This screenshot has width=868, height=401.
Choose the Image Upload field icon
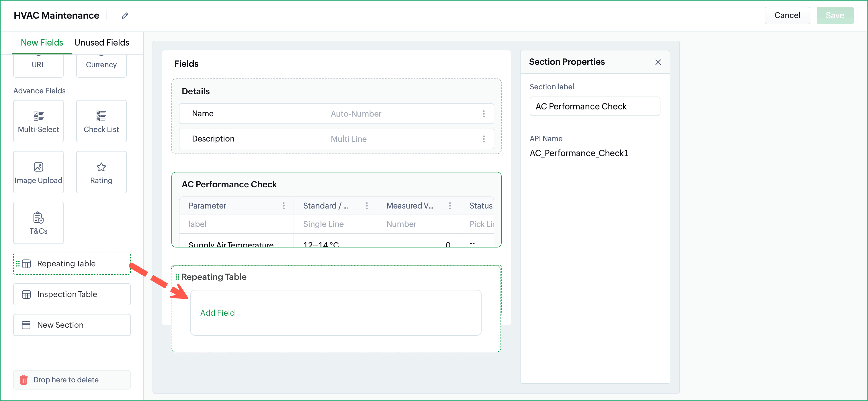(x=38, y=167)
